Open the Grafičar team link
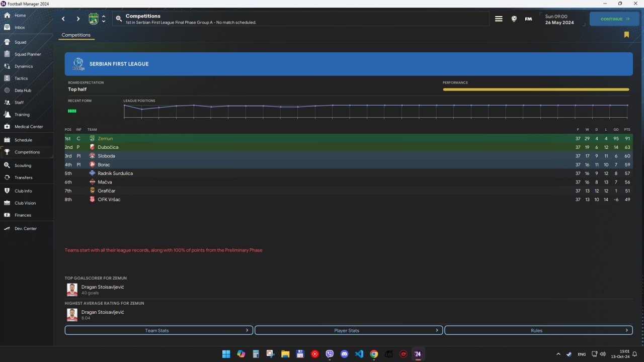This screenshot has height=362, width=644. [x=106, y=191]
